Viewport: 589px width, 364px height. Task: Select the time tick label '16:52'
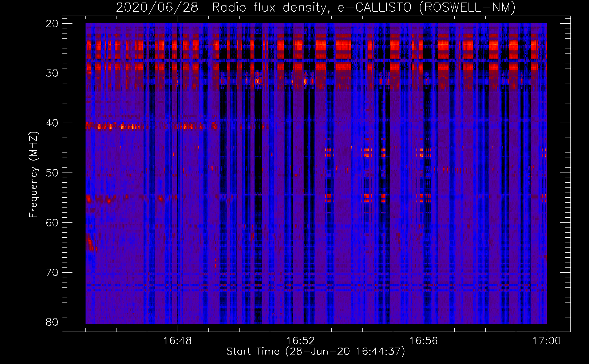(x=301, y=341)
